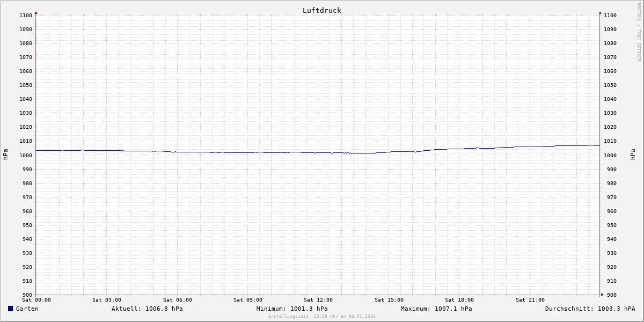Click the Erstellungszeit timestamp footer text
The image size is (644, 322).
(x=322, y=316)
